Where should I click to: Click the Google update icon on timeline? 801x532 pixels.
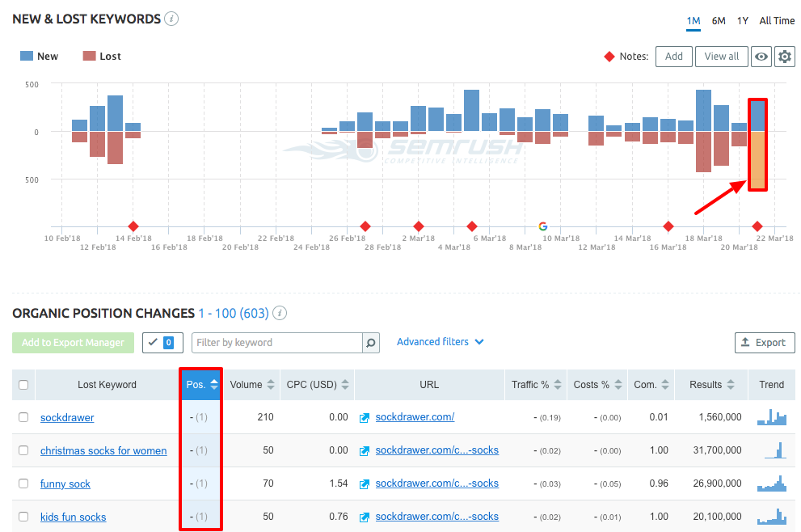[543, 226]
